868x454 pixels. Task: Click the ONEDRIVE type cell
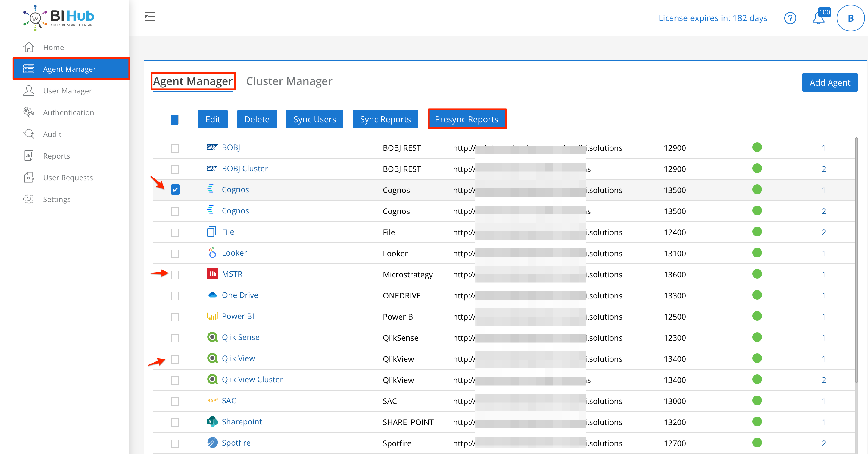402,296
